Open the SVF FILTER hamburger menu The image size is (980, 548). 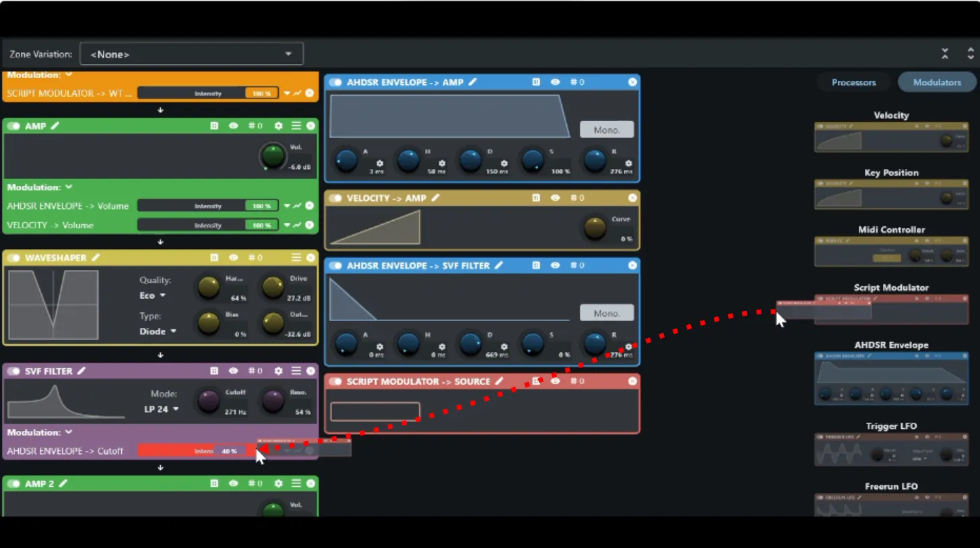click(296, 371)
